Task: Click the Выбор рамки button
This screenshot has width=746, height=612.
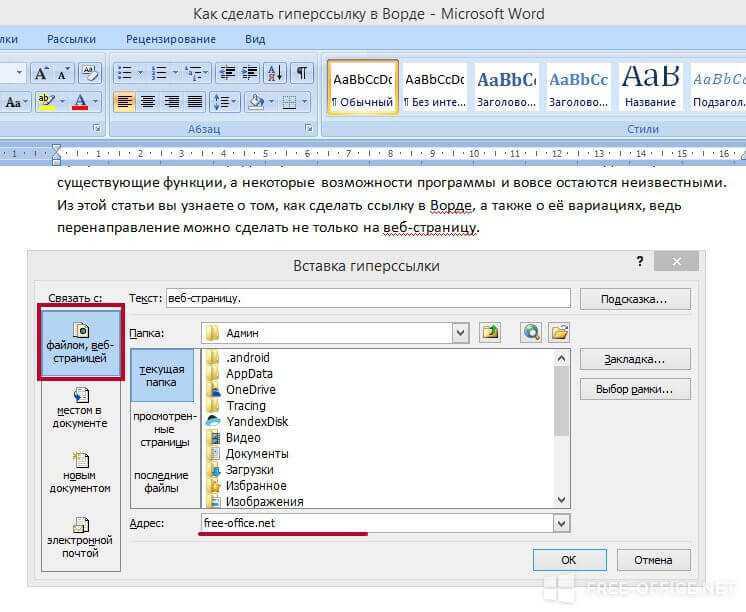Action: coord(635,389)
